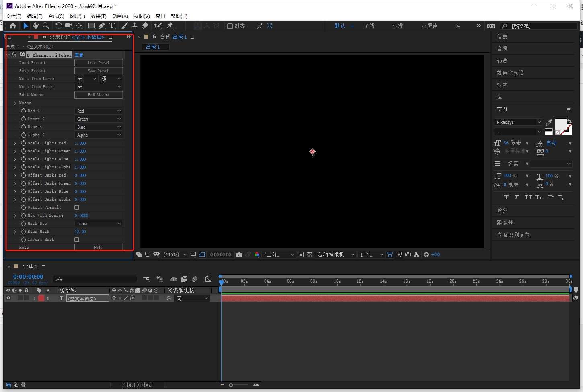Image resolution: width=583 pixels, height=392 pixels.
Task: Select the Clone Stamp tool
Action: click(x=135, y=26)
